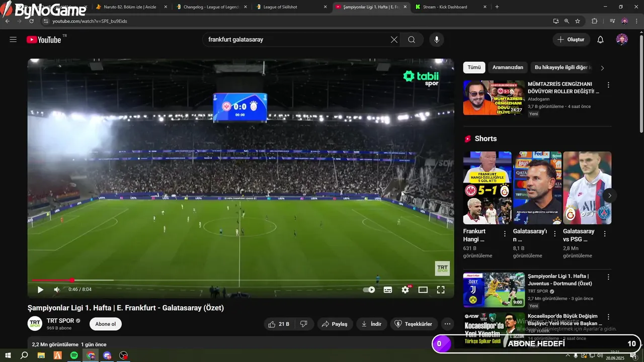The width and height of the screenshot is (644, 362).
Task: Dislike the video
Action: tap(304, 324)
